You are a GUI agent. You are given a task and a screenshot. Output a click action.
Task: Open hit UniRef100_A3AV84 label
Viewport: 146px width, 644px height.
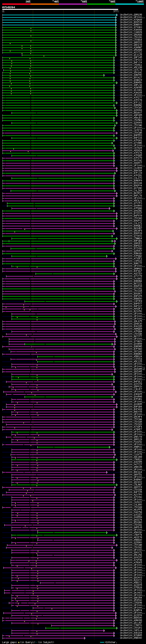131,30
